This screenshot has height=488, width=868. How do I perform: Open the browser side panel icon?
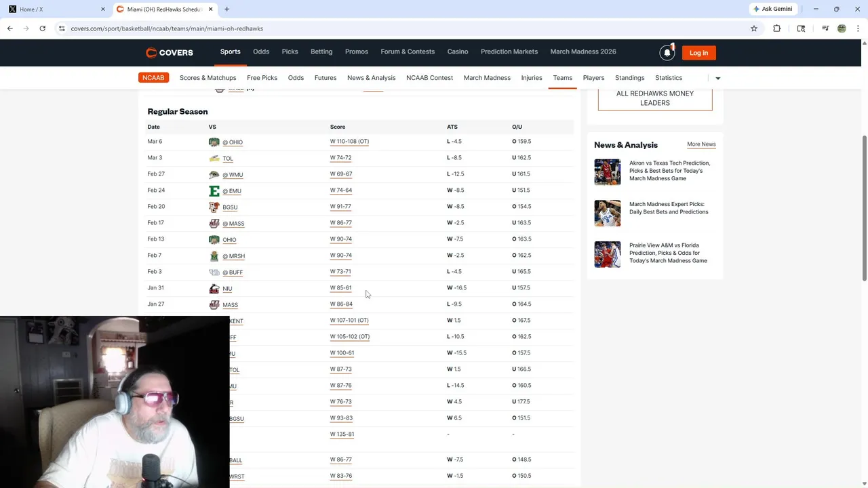click(x=801, y=28)
